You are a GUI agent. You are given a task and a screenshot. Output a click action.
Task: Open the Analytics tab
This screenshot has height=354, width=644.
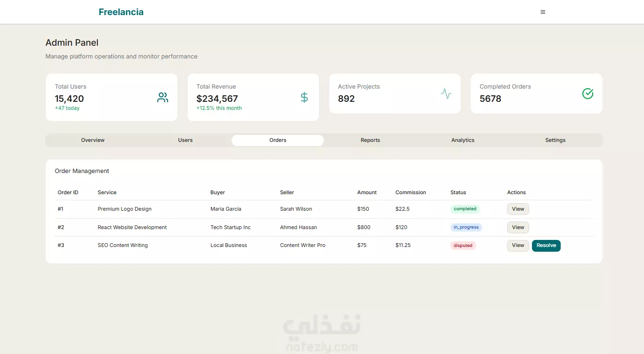click(463, 140)
